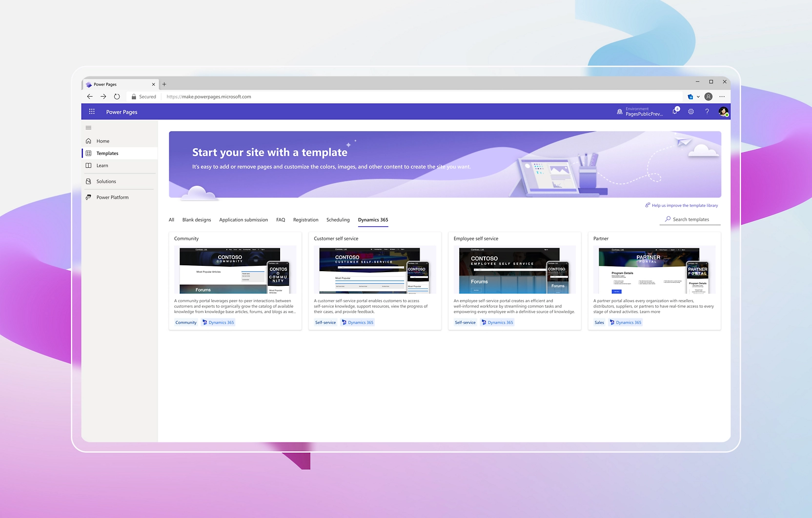
Task: Click Self-service tag on Employee self service card
Action: click(x=465, y=322)
